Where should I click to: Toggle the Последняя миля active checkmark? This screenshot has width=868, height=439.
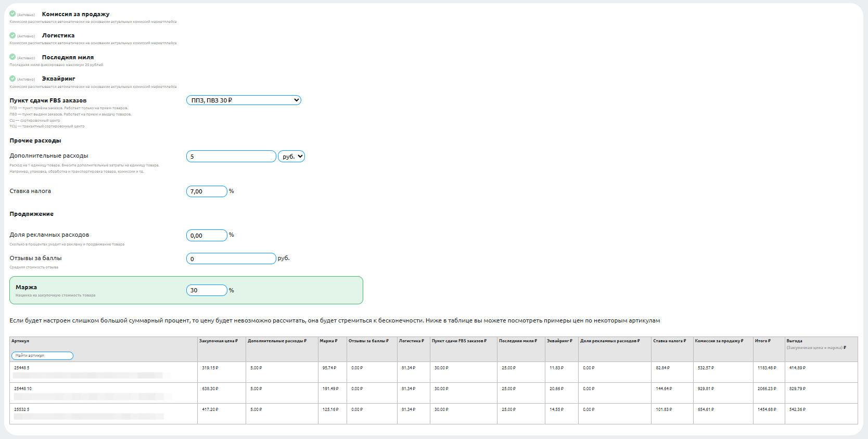click(x=12, y=57)
